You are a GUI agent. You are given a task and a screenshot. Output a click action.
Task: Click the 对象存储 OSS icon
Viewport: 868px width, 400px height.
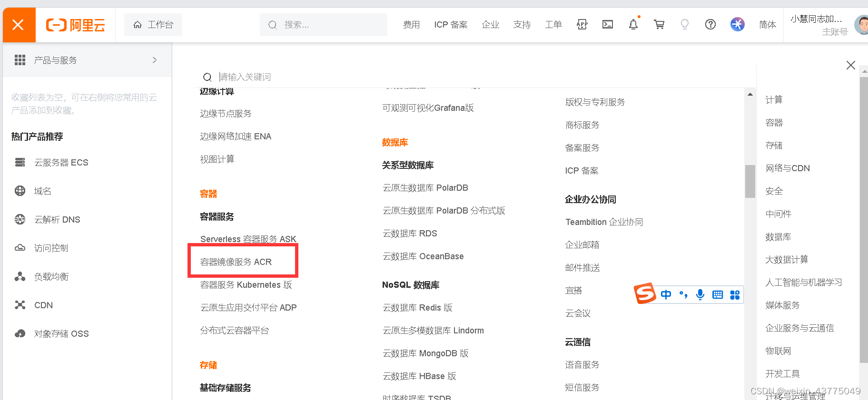[20, 333]
